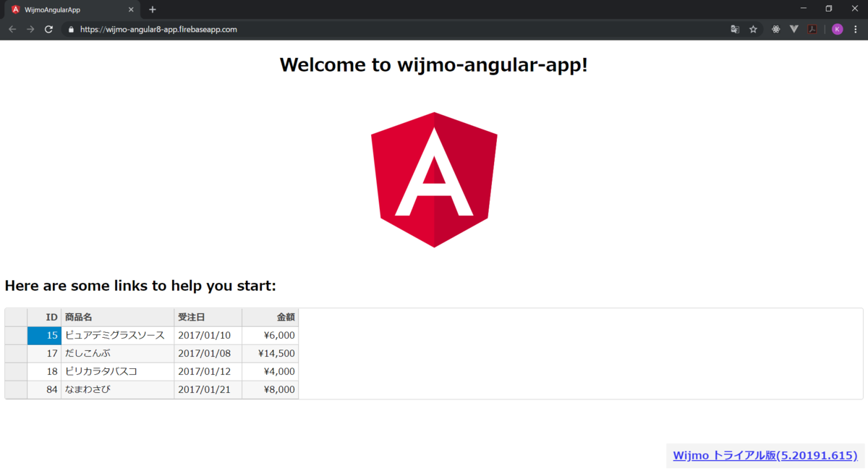This screenshot has height=471, width=868.
Task: Click the padlock site info icon
Action: coord(71,30)
